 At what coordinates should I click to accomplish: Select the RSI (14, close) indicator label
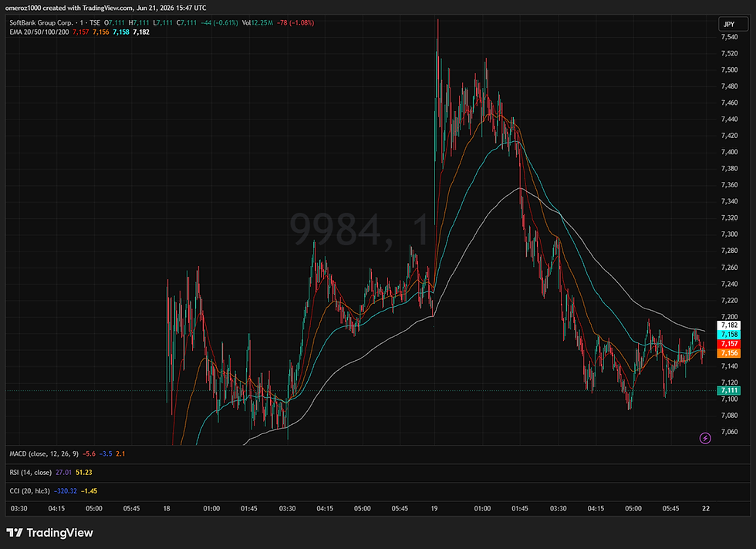click(x=30, y=473)
